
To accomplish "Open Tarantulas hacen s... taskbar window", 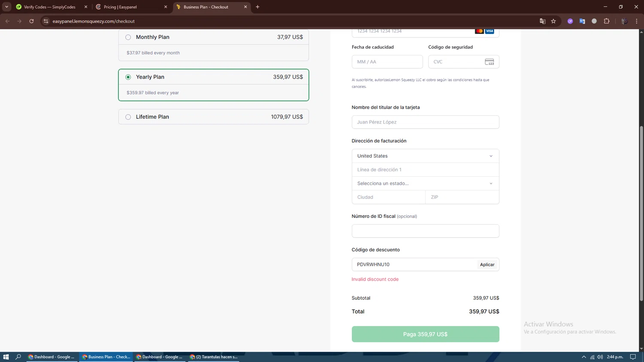I will point(214,357).
